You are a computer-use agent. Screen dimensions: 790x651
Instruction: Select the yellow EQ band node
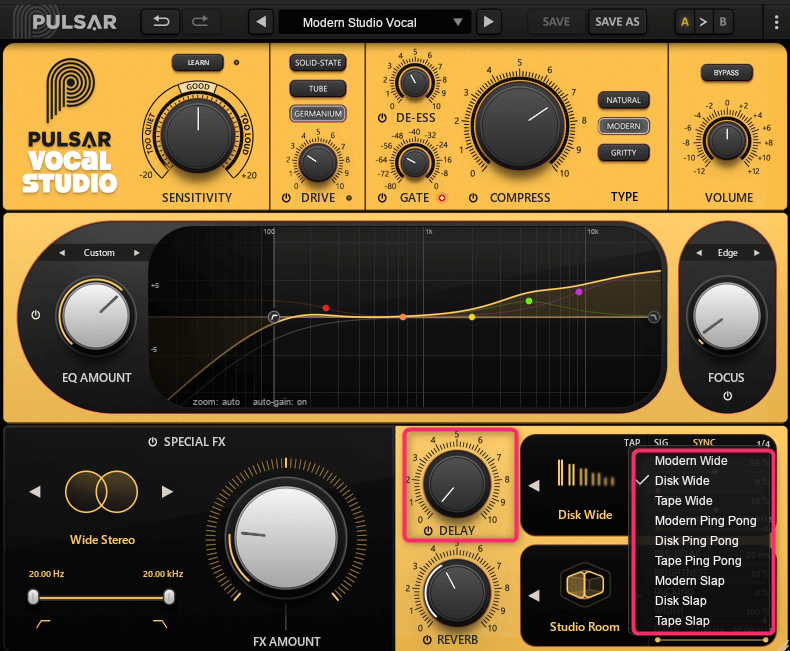pyautogui.click(x=472, y=317)
